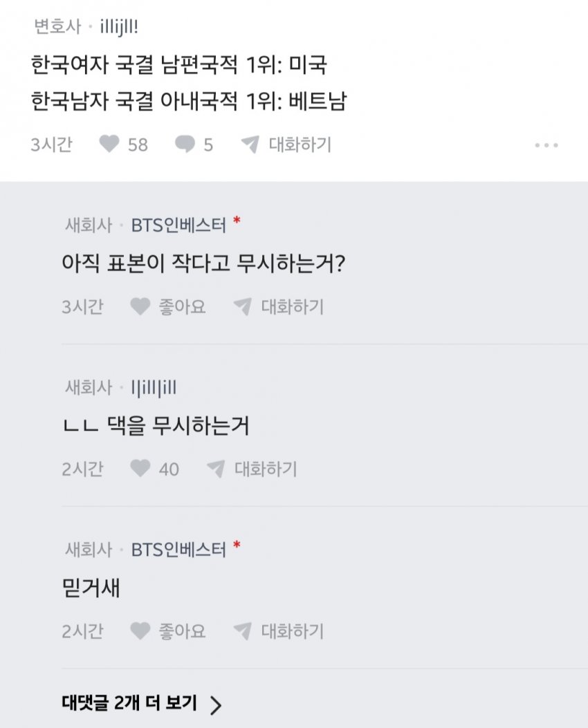Tap the paper plane icon on '믿거새' comment
588x728 pixels.
pyautogui.click(x=242, y=631)
